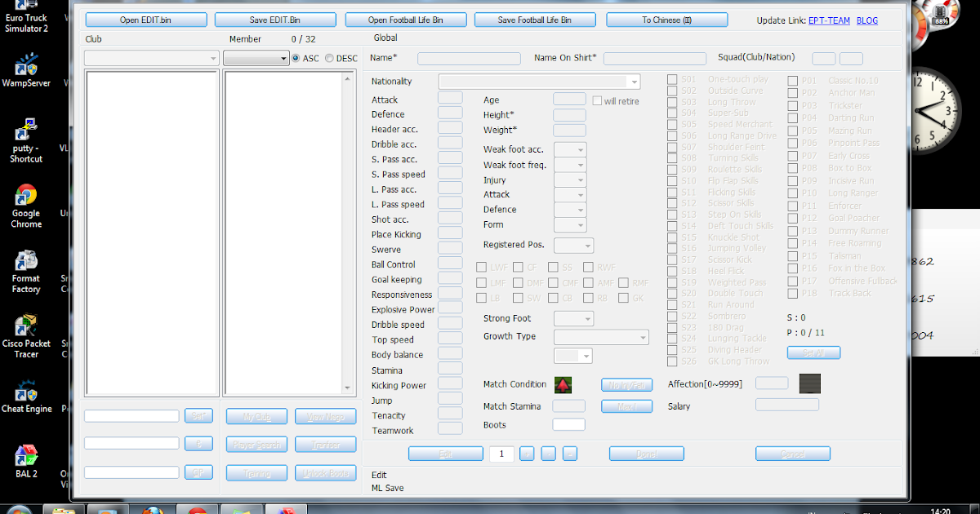Image resolution: width=980 pixels, height=514 pixels.
Task: Open the Cheat Engine desktop icon
Action: pyautogui.click(x=26, y=397)
